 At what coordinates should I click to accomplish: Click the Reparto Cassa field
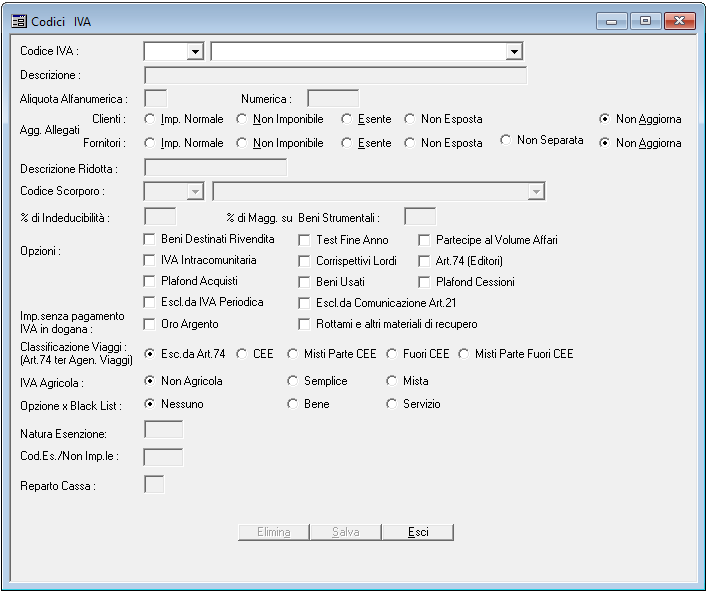[x=154, y=484]
